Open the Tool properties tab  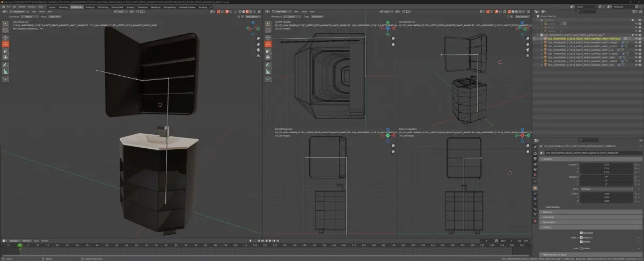[x=535, y=147]
